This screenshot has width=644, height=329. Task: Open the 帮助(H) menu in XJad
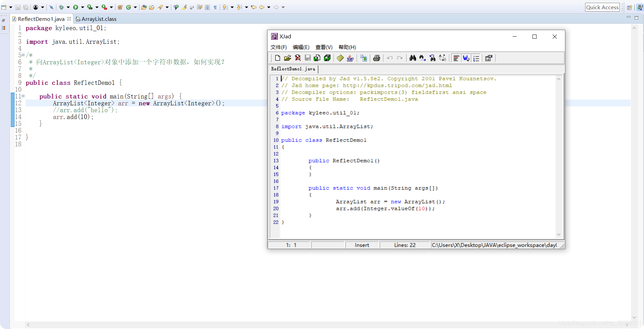click(347, 47)
